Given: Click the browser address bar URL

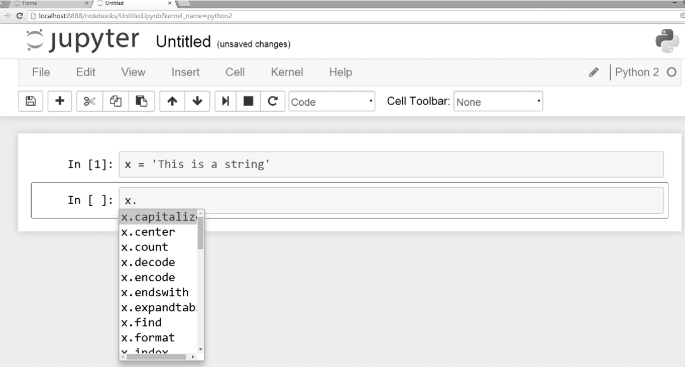Looking at the screenshot, I should [135, 16].
